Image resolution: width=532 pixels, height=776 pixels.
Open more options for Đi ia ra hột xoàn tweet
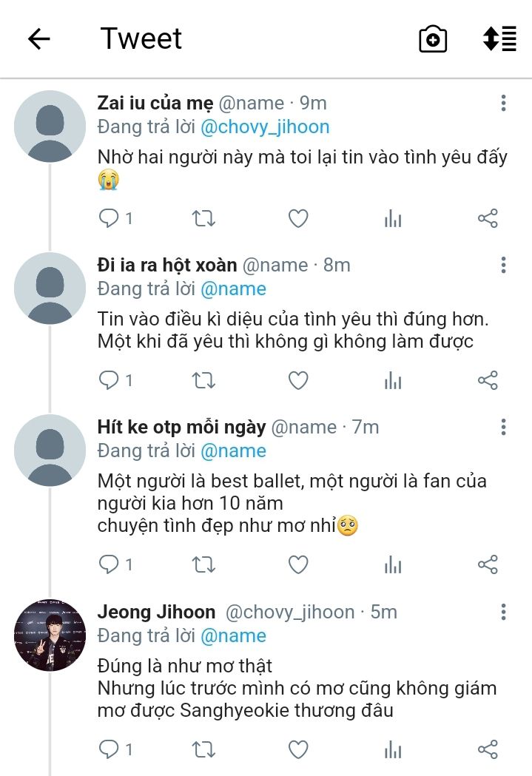pos(503,265)
